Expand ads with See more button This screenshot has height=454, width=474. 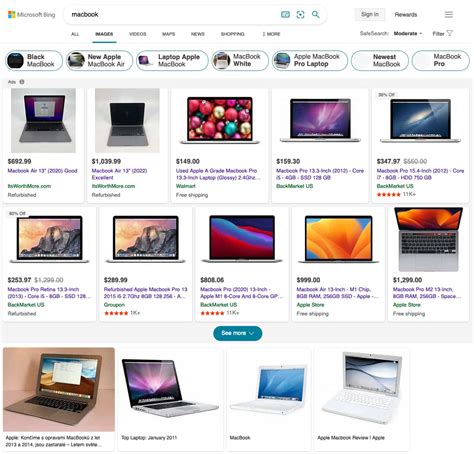pos(237,333)
